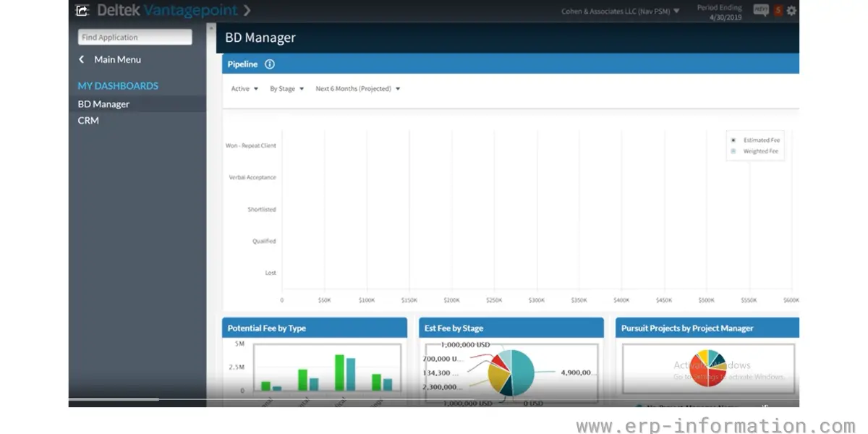Open the Next 6 Months (Projected) dropdown
The width and height of the screenshot is (868, 434).
coord(357,89)
